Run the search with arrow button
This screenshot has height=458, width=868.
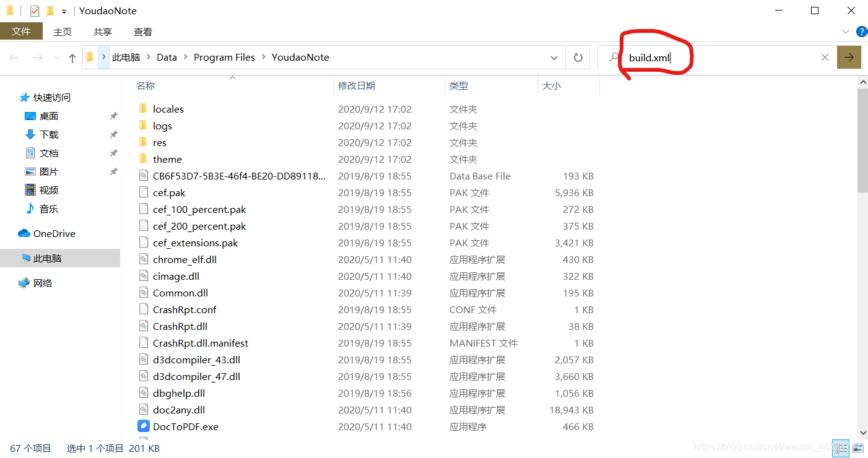(x=849, y=58)
